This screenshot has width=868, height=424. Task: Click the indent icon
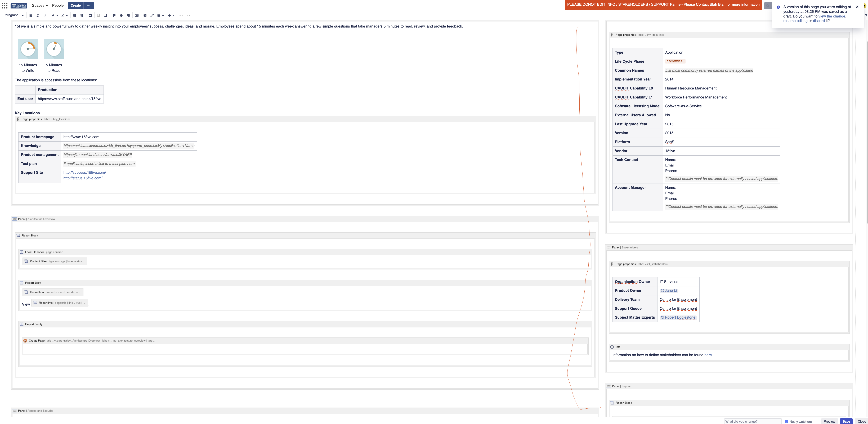[x=106, y=16]
